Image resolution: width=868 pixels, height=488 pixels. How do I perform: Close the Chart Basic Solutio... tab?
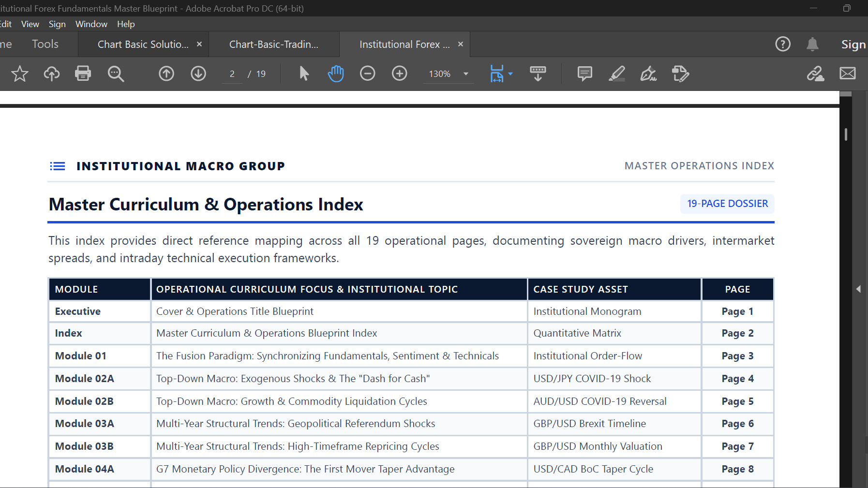pos(199,44)
